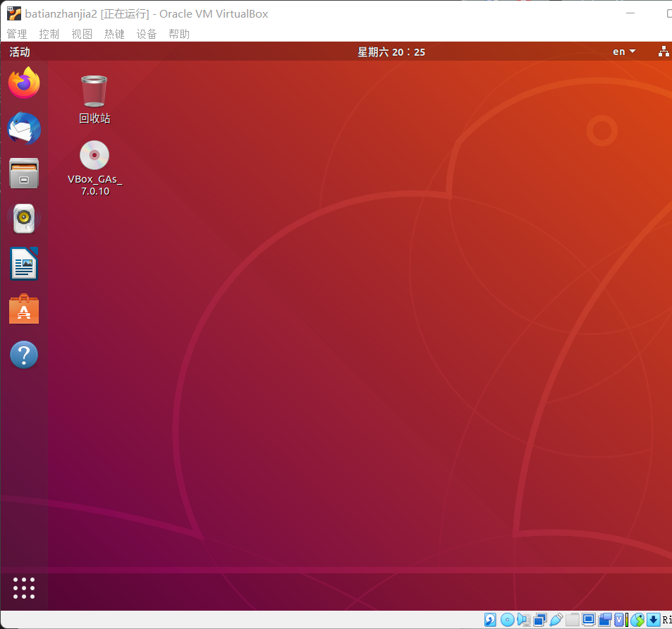Click the network adapters status icon
Image resolution: width=672 pixels, height=629 pixels.
[540, 620]
